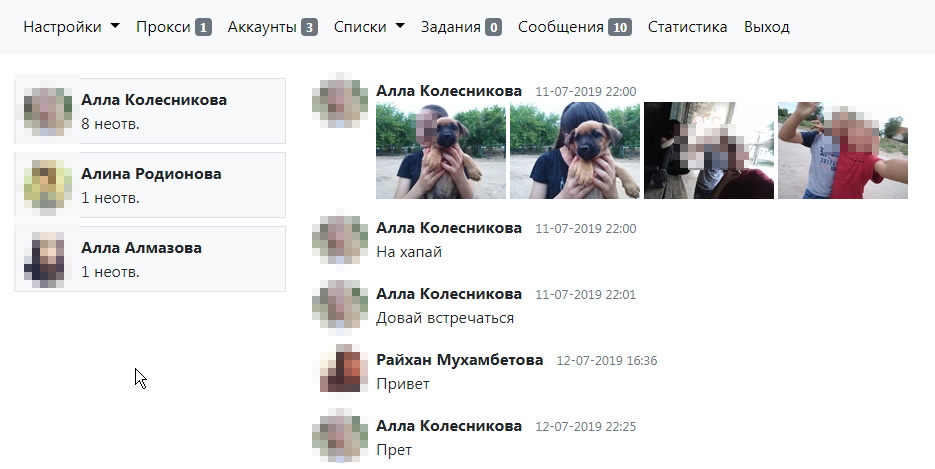Click the Статистика link
The image size is (935, 469).
(x=688, y=27)
